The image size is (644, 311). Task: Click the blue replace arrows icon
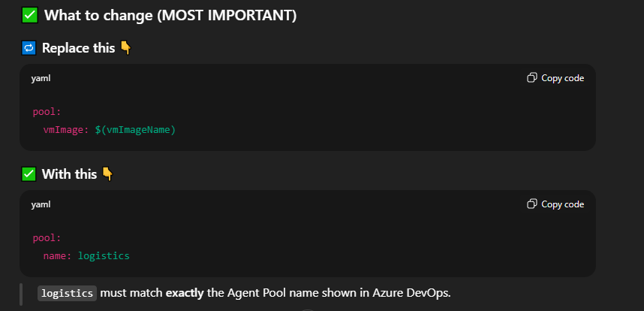pos(29,48)
